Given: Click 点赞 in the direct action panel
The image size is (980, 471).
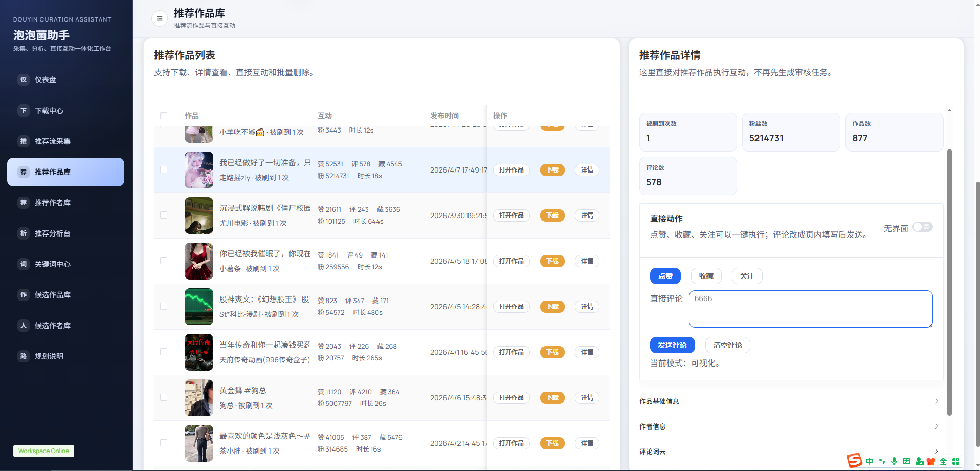Looking at the screenshot, I should tap(665, 276).
